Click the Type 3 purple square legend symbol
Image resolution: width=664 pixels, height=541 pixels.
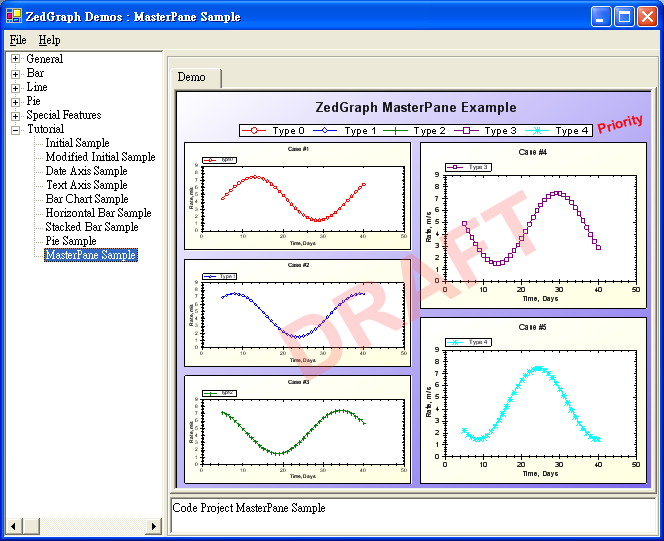click(466, 130)
